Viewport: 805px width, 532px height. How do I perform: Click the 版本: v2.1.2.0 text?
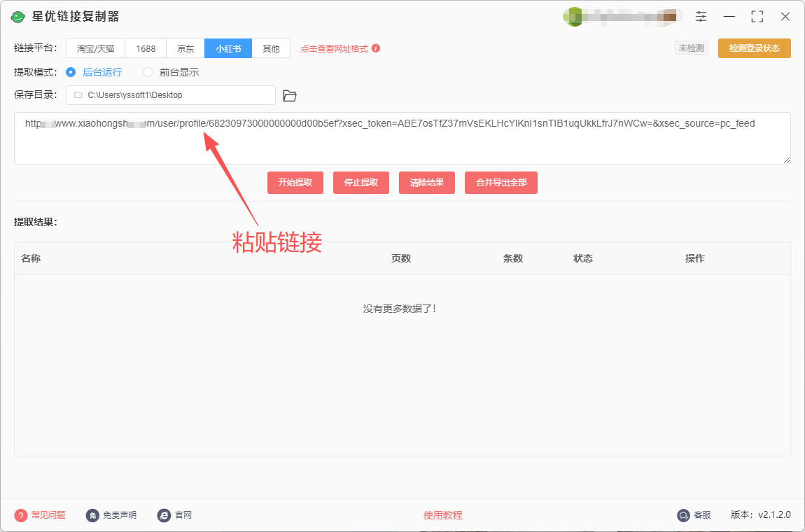click(760, 515)
